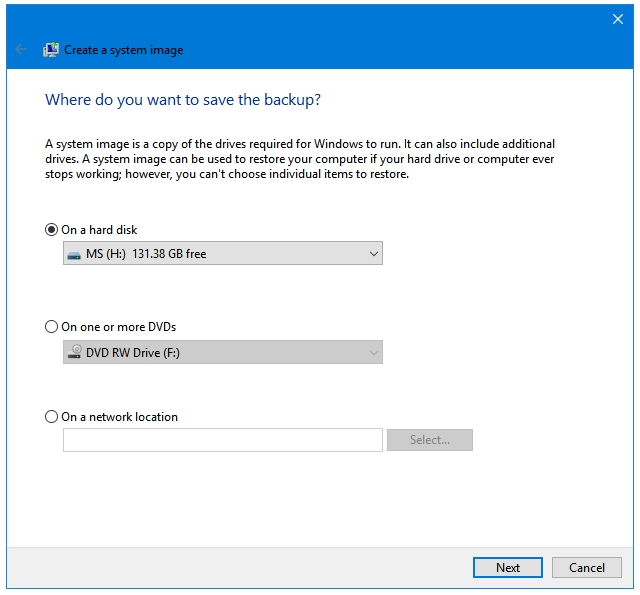This screenshot has height=595, width=640.
Task: Select the On a hard disk radio button
Action: (x=51, y=230)
